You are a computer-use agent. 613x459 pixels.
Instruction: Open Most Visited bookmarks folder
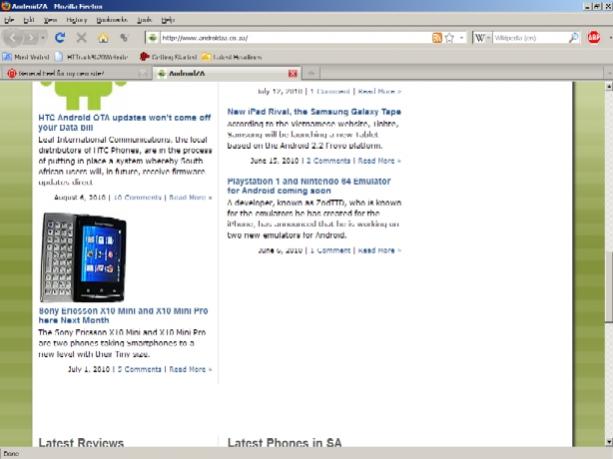26,57
